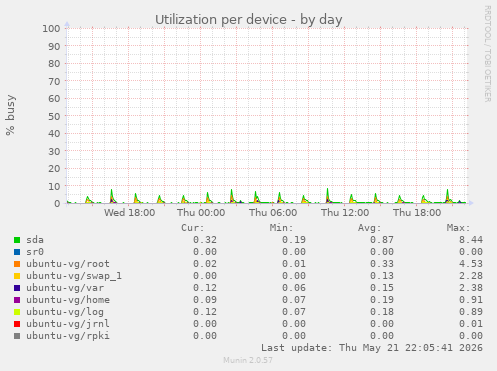Viewport: 497px width, 371px height.
Task: Click ubuntu-vg/home max value 0.91
Action: point(471,300)
